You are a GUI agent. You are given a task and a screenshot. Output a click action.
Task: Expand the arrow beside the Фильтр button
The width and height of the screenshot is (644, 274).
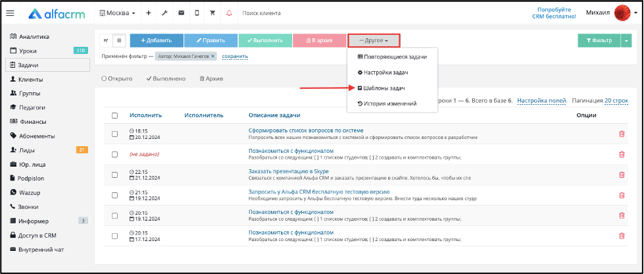click(x=626, y=41)
